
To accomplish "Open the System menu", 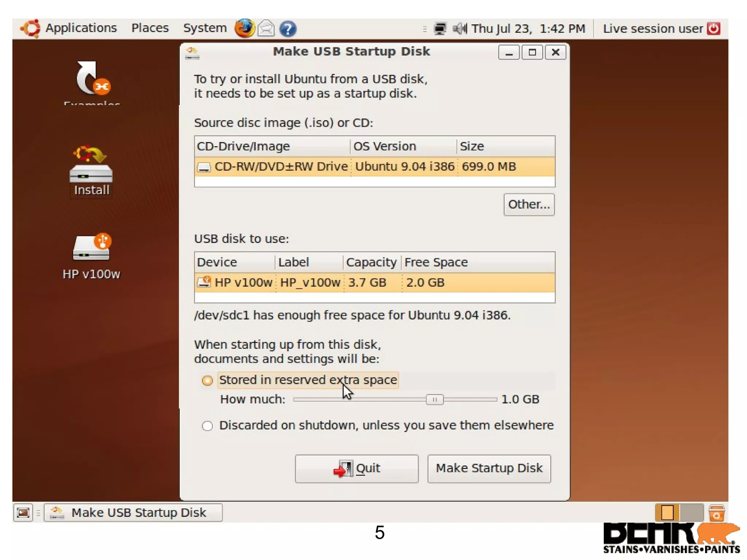I will point(205,28).
